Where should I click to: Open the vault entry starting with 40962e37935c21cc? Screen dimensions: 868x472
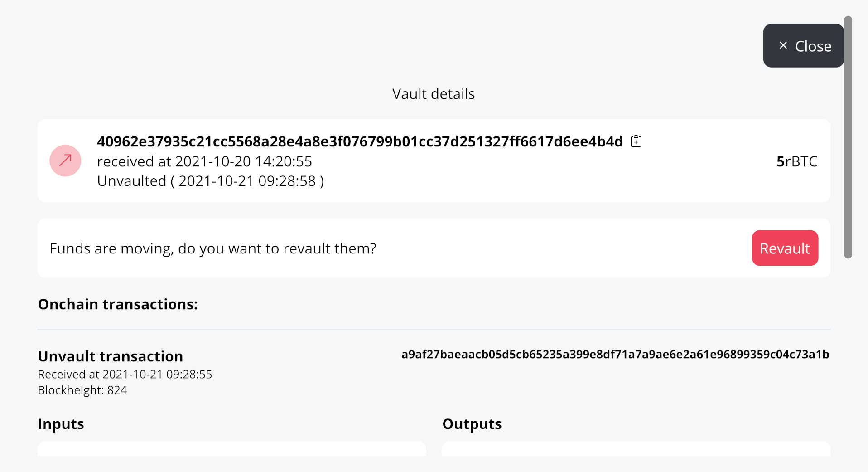click(x=360, y=141)
